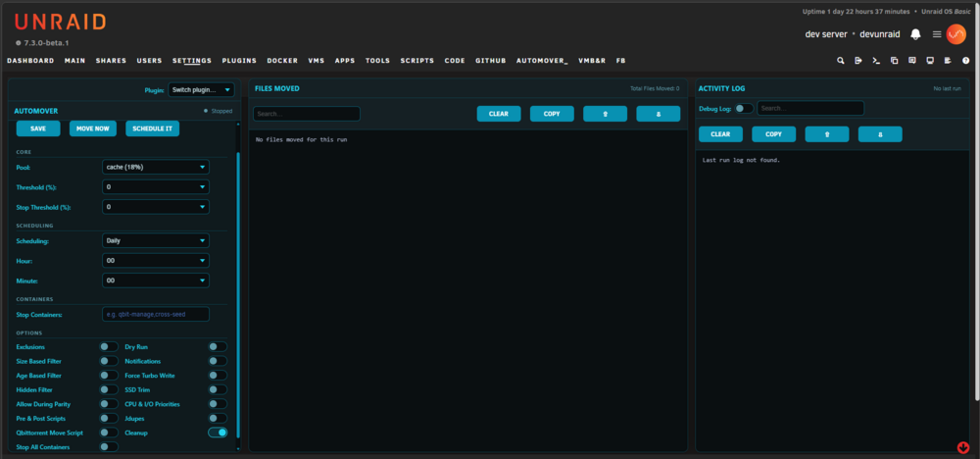Click the Stop Containers input field
The height and width of the screenshot is (459, 980).
click(156, 314)
